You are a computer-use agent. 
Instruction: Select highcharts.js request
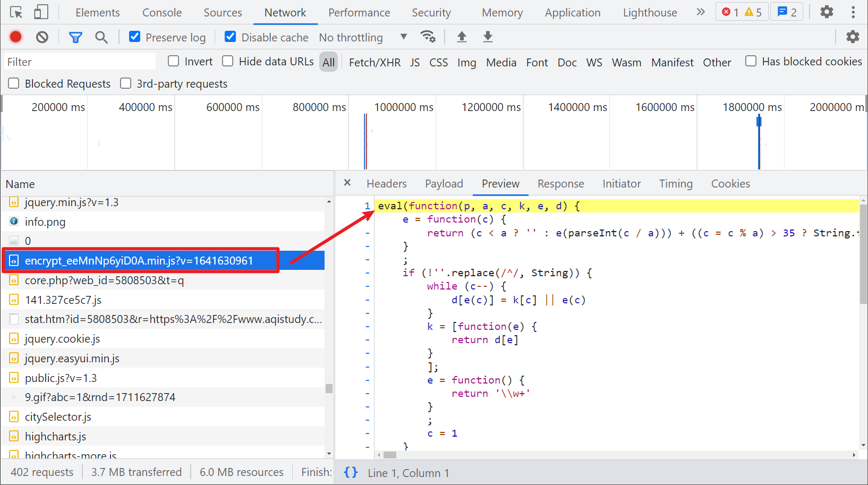pyautogui.click(x=163, y=436)
